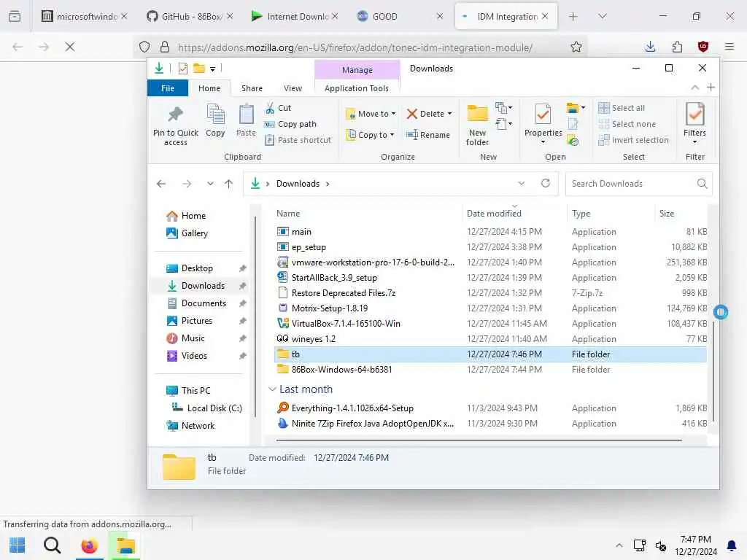Open Firefox extensions menu icon
Image resolution: width=747 pixels, height=560 pixels.
(677, 47)
